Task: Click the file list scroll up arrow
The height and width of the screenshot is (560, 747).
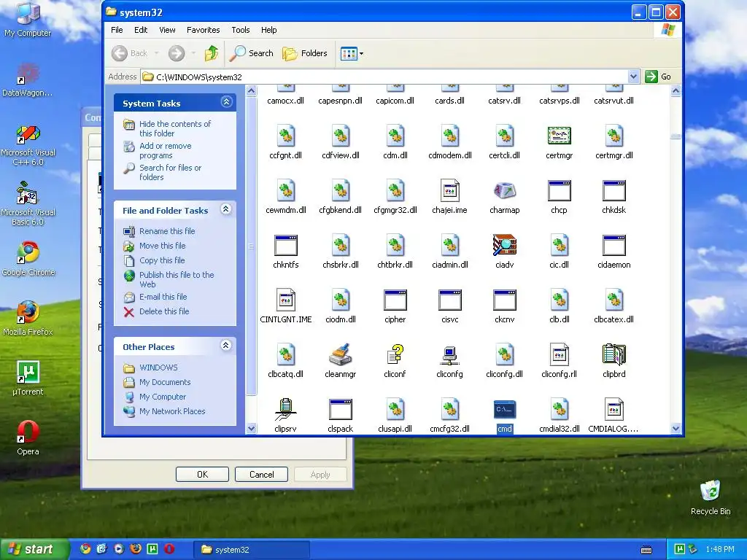Action: coord(676,90)
